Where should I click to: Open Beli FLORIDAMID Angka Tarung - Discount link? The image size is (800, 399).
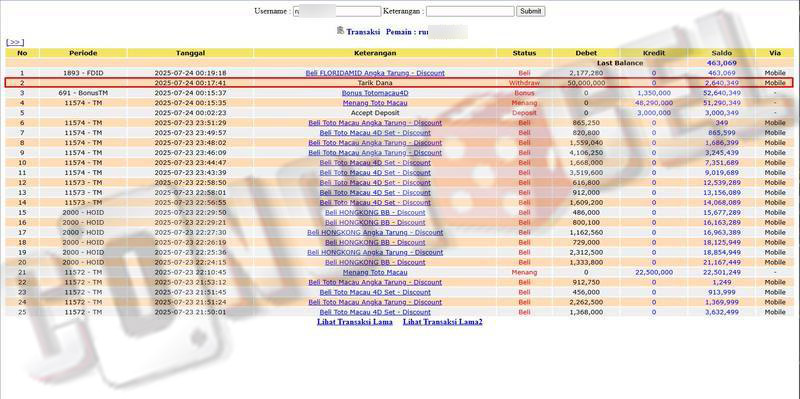click(375, 73)
